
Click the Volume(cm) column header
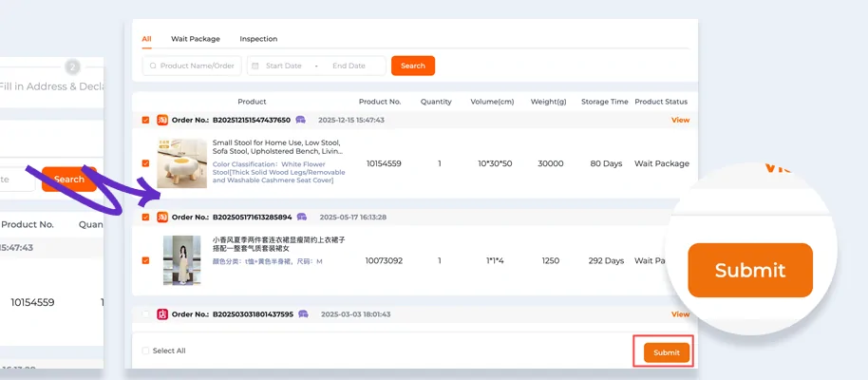coord(492,102)
